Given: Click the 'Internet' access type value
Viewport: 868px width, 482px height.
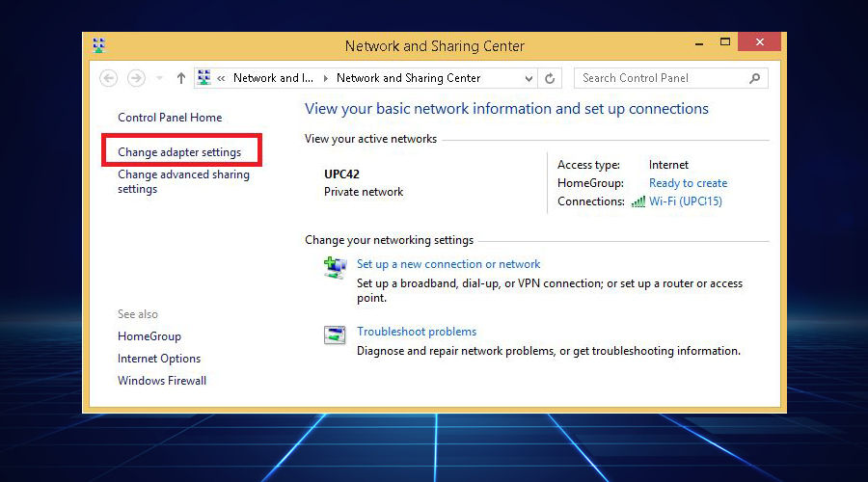Looking at the screenshot, I should [668, 165].
